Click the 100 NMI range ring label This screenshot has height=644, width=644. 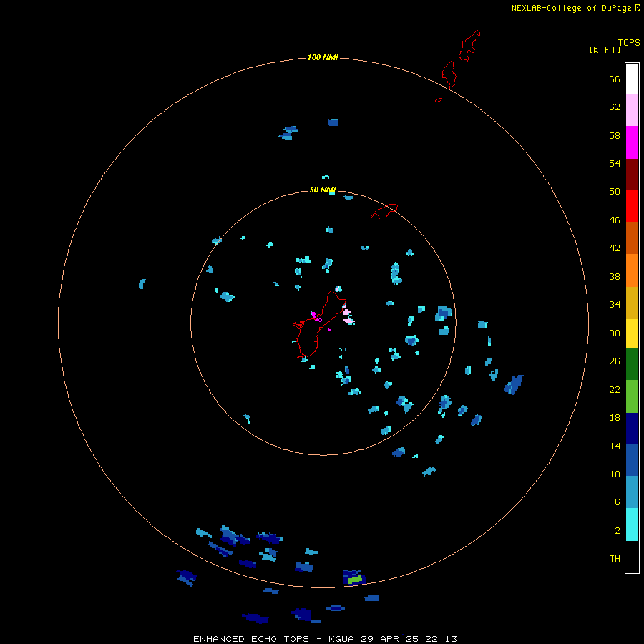coord(323,57)
